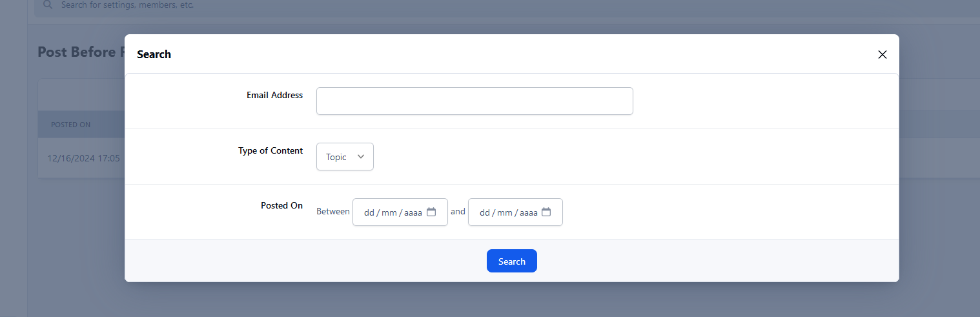This screenshot has height=317, width=980.
Task: Select the month segment of the start date
Action: tap(389, 212)
